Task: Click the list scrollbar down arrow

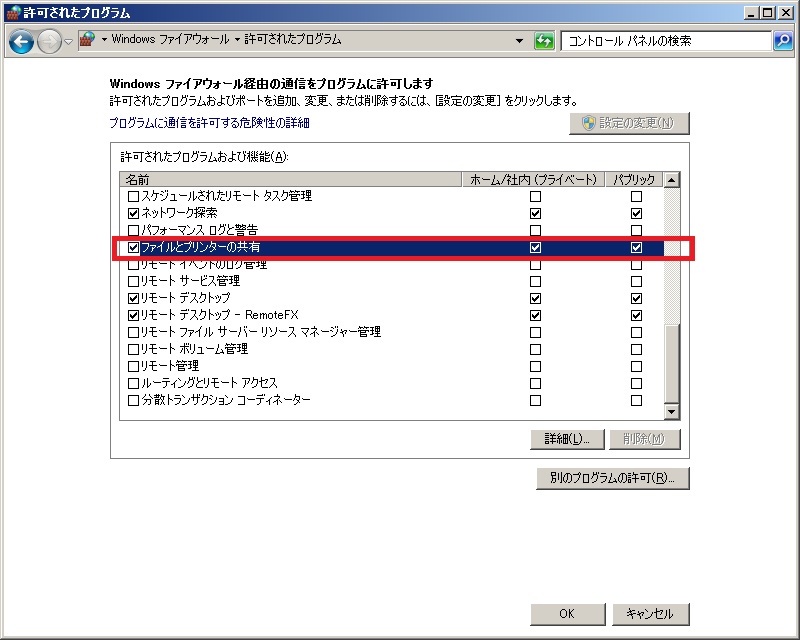Action: coord(672,411)
